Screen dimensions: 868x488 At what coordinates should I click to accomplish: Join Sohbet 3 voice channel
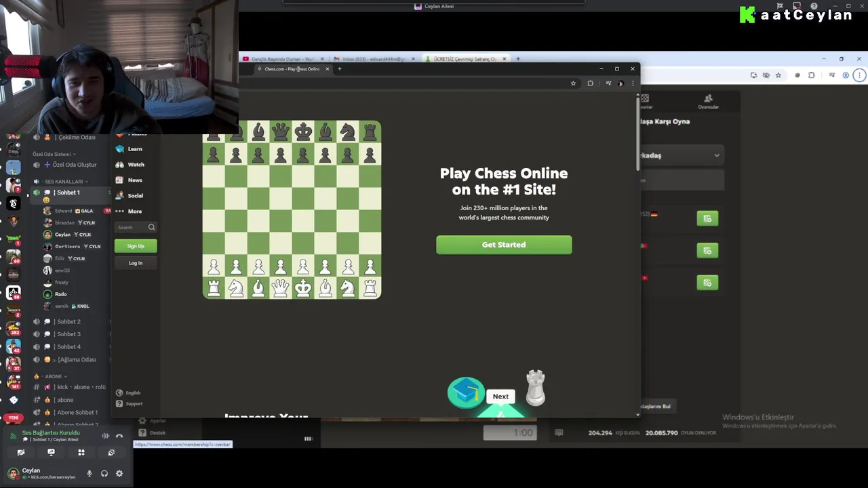(x=68, y=334)
